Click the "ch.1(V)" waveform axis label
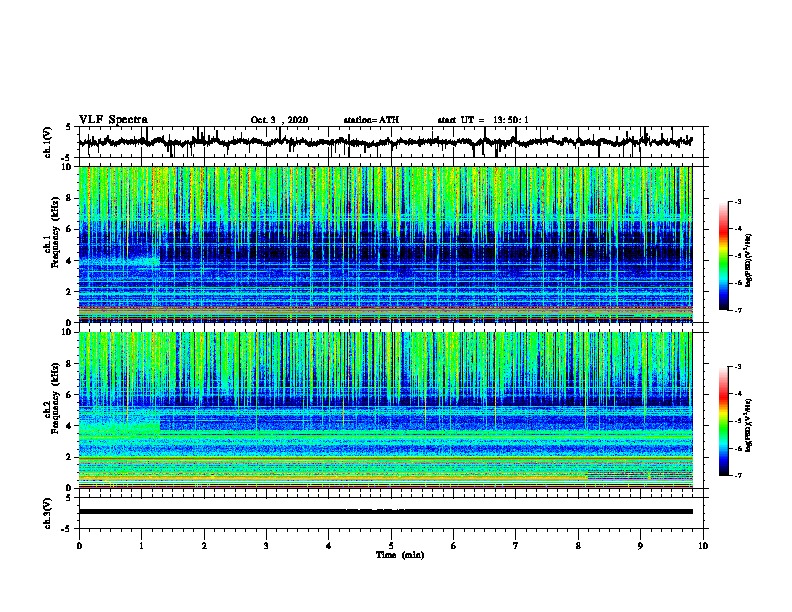This screenshot has height=612, width=792. (48, 142)
